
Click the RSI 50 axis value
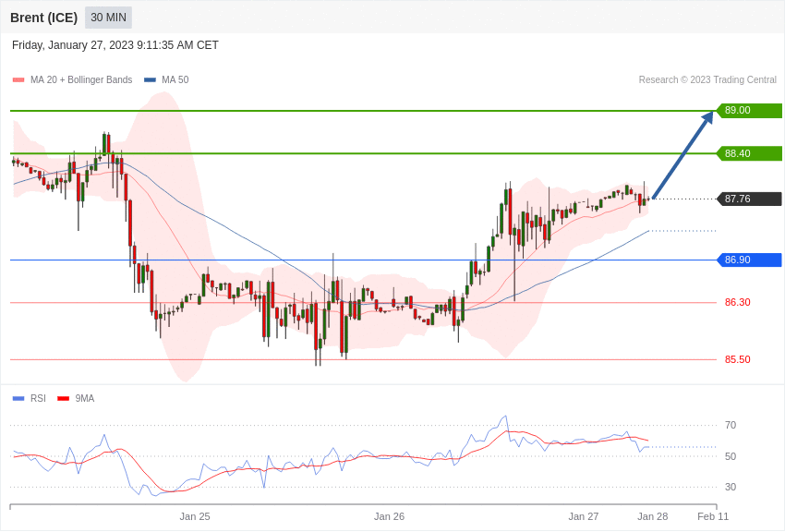click(731, 456)
